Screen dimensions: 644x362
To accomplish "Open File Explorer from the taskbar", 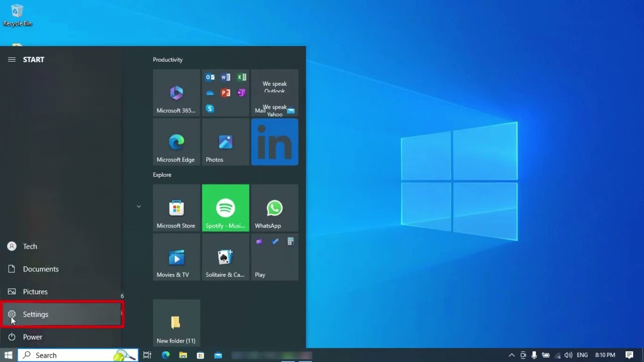I will (183, 355).
